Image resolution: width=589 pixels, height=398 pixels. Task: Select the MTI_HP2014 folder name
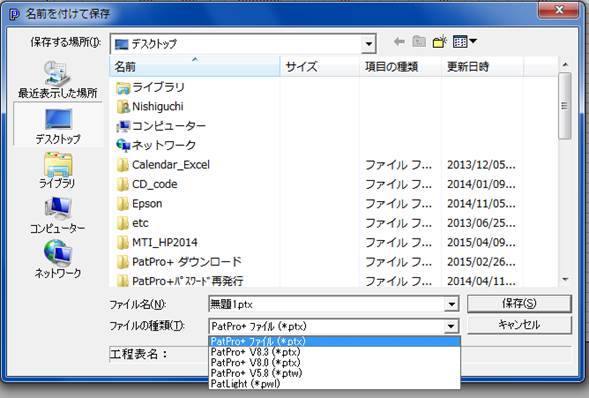165,243
